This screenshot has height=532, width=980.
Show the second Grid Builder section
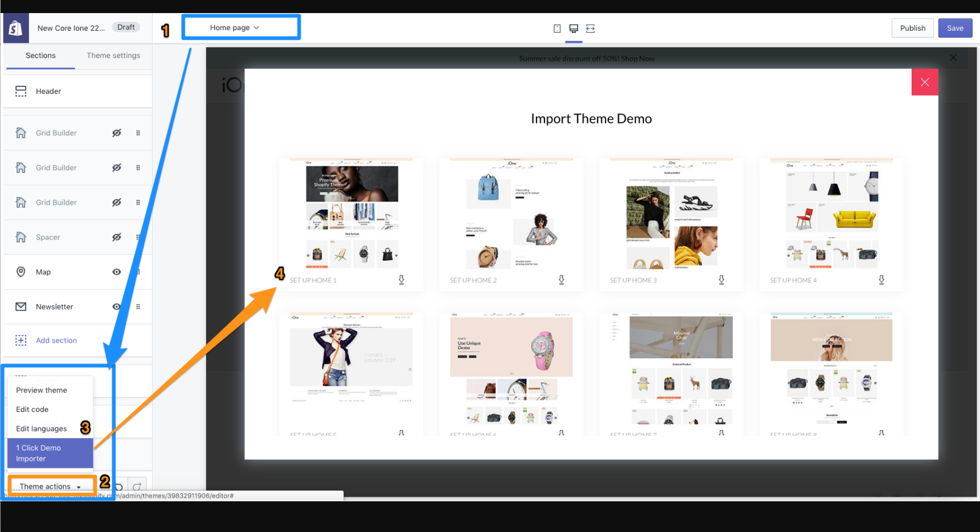click(x=117, y=168)
